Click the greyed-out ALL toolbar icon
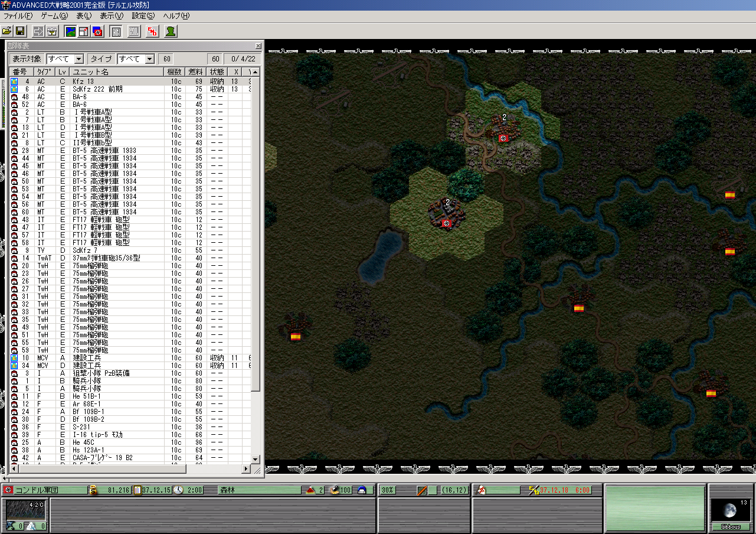Image resolution: width=756 pixels, height=534 pixels. point(134,31)
